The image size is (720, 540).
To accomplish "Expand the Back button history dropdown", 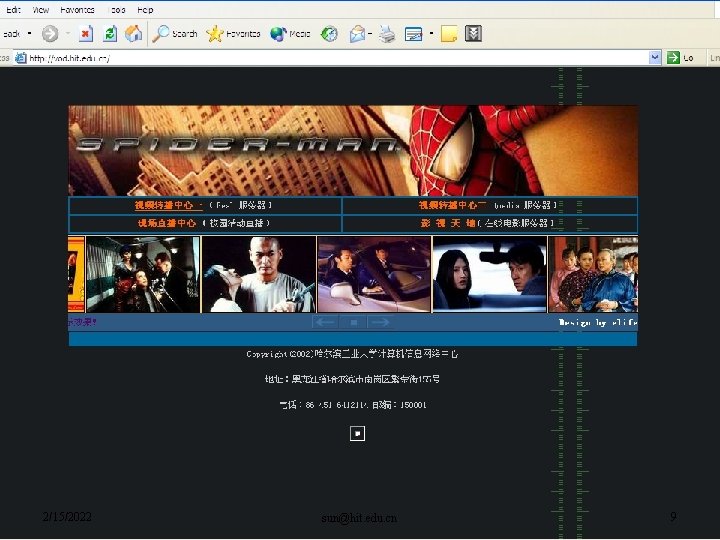I will click(29, 34).
